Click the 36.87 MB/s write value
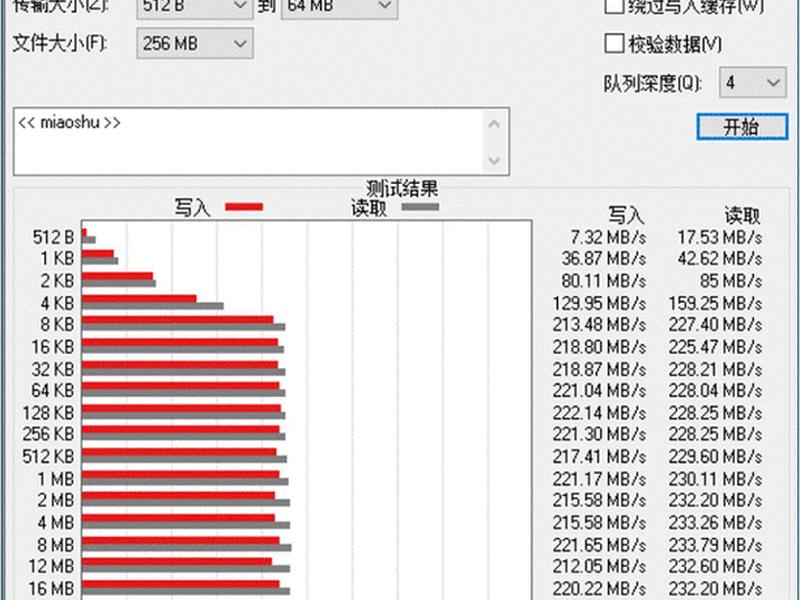 (604, 259)
